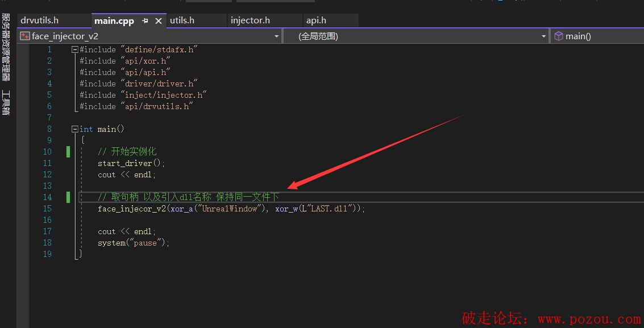
Task: Expand the 全局范围 scope dropdown
Action: point(543,36)
